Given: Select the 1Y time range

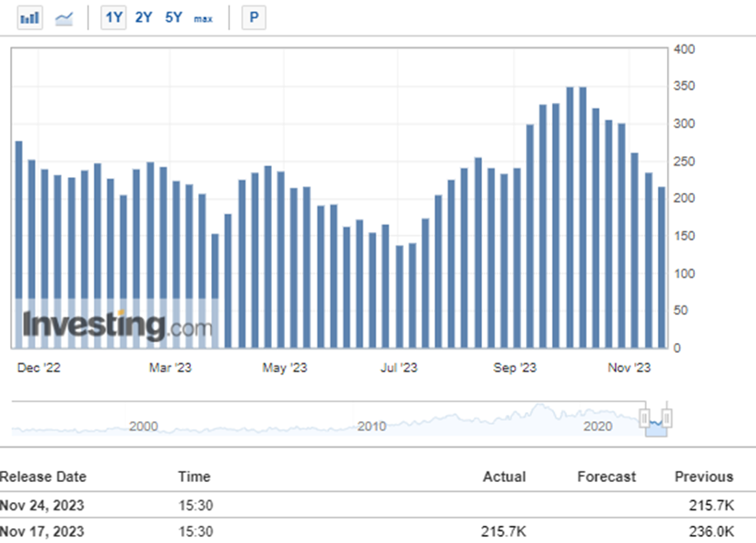Looking at the screenshot, I should click(114, 18).
